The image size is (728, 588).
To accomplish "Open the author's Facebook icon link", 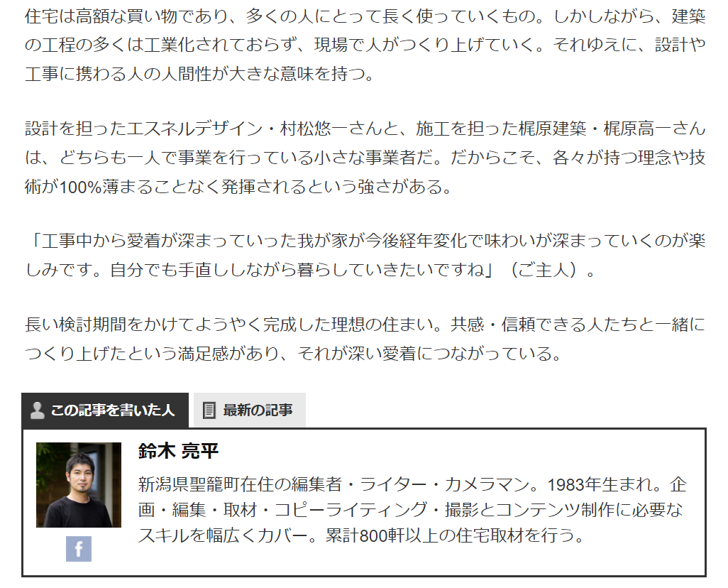I will [79, 548].
